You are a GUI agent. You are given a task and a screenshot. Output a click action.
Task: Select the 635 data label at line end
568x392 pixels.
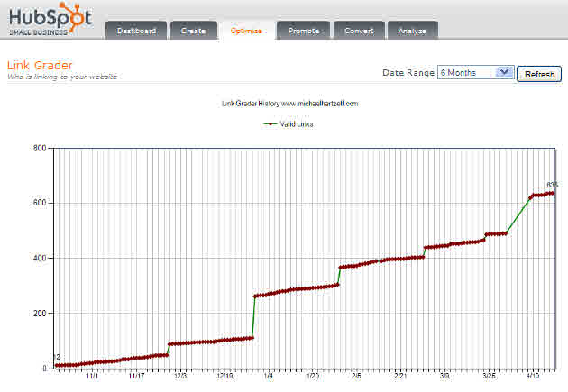(553, 185)
